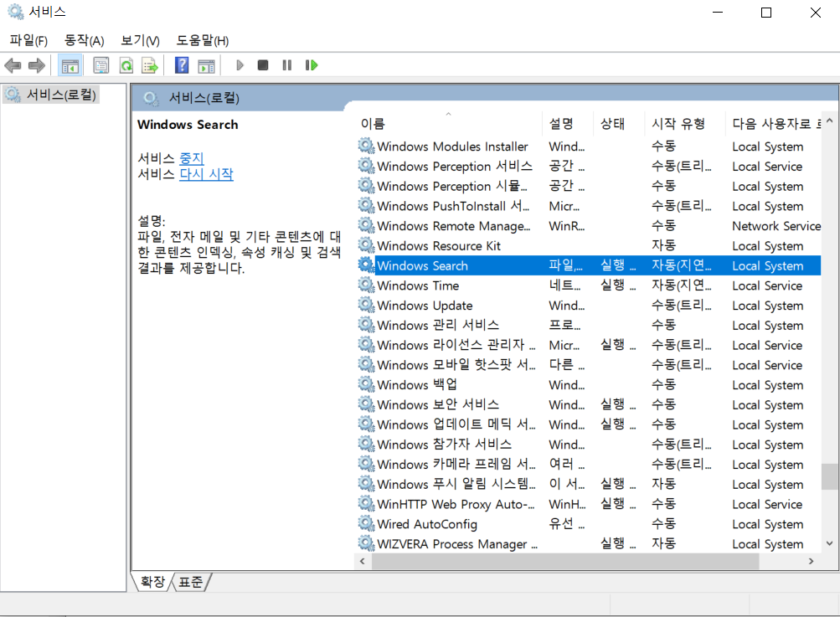Click Network Service in Remote Management row

(x=776, y=226)
